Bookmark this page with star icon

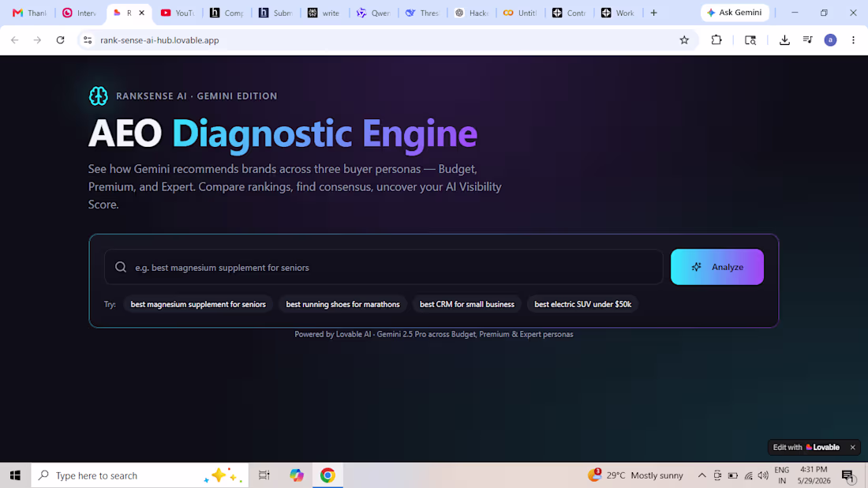pyautogui.click(x=684, y=40)
